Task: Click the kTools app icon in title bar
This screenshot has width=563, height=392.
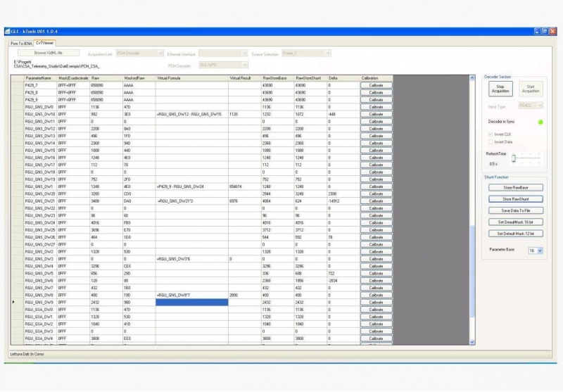Action: 7,32
